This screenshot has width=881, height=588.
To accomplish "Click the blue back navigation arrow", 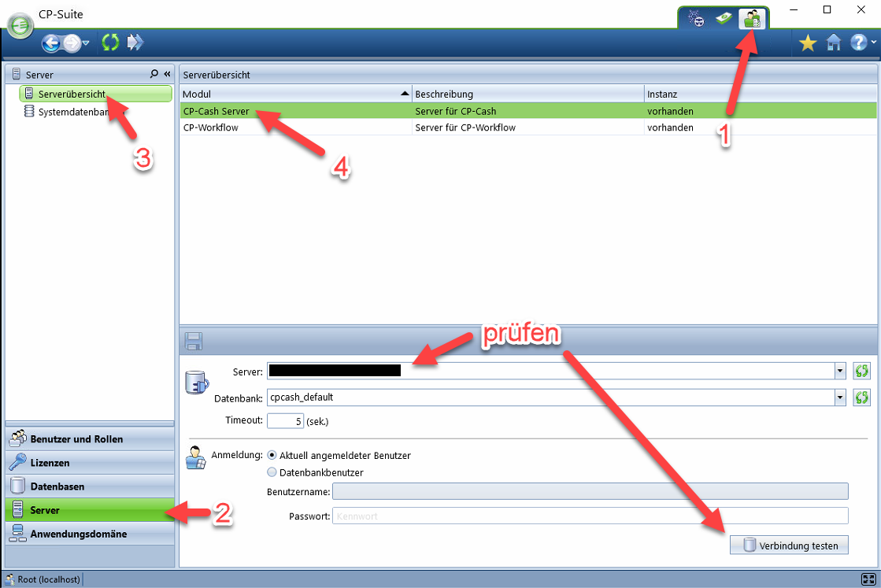I will [x=52, y=43].
